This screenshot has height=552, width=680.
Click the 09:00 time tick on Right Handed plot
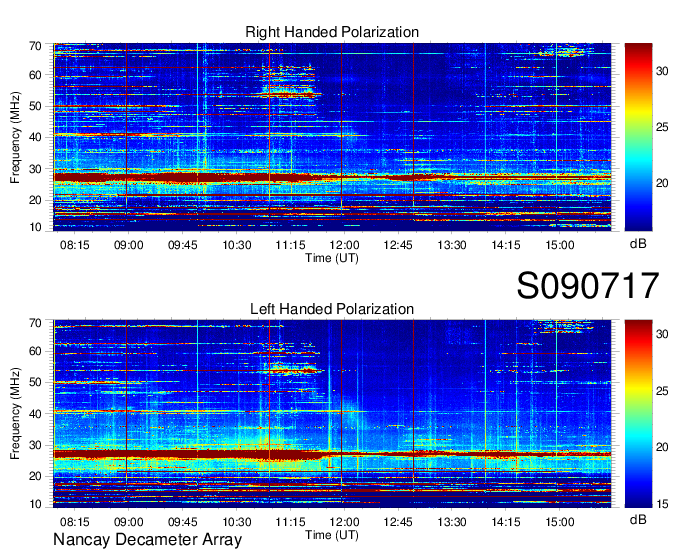[128, 245]
